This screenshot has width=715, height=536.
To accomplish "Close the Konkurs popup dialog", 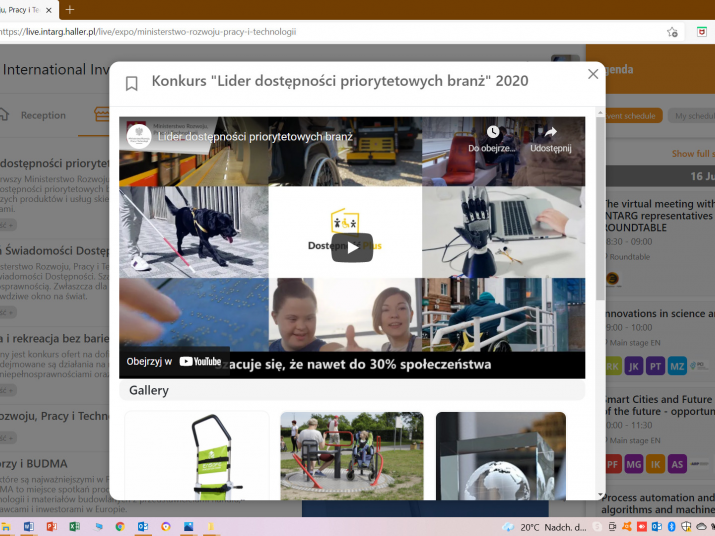I will [x=593, y=74].
